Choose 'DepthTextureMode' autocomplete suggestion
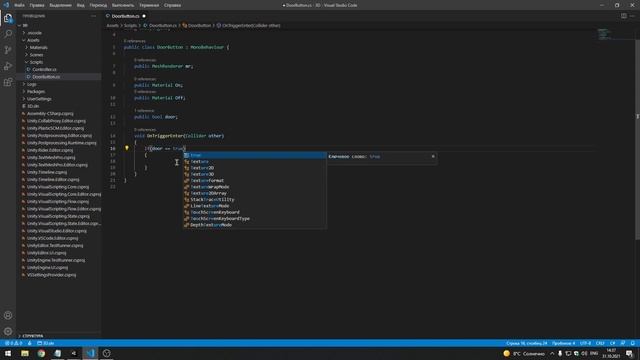 [x=254, y=225]
